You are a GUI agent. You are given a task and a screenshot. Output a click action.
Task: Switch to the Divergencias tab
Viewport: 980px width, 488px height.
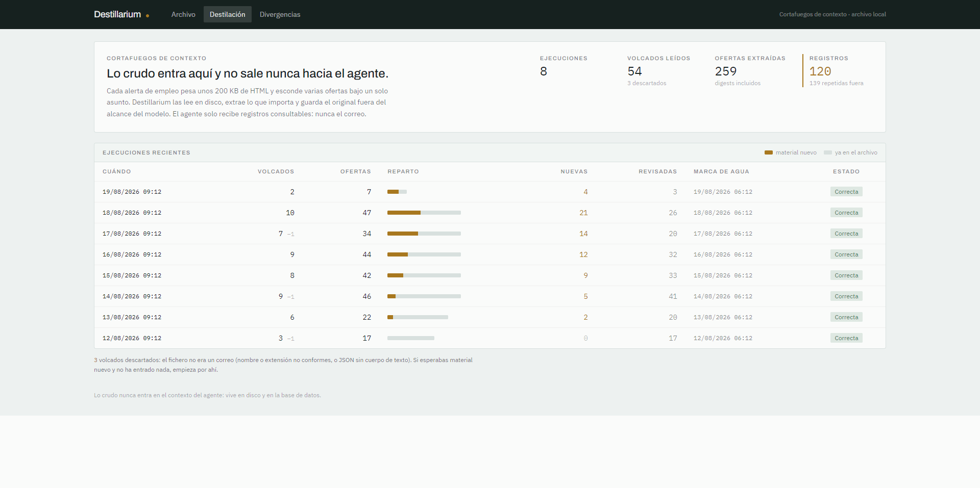coord(280,14)
